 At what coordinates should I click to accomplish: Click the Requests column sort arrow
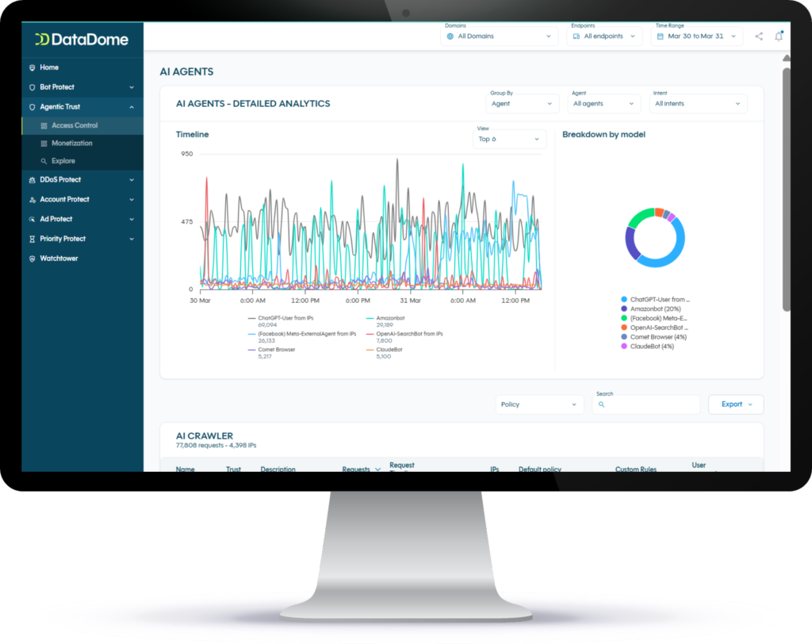tap(377, 470)
